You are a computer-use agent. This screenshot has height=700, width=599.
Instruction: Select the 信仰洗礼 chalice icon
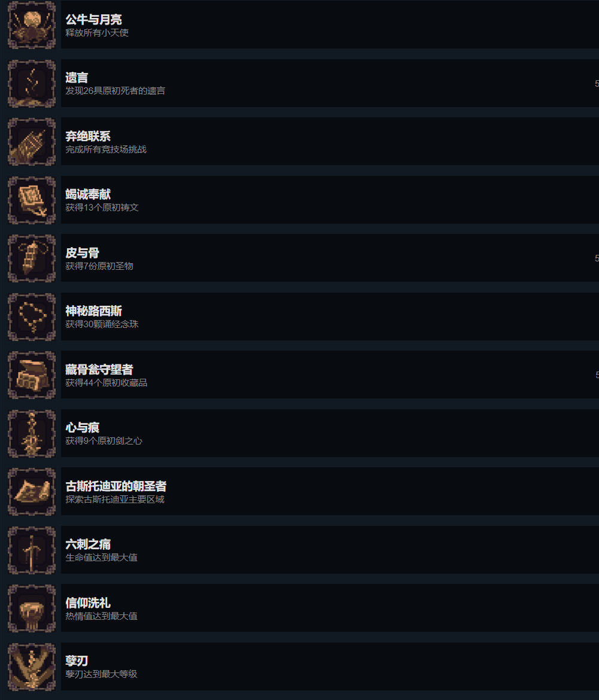pos(32,608)
